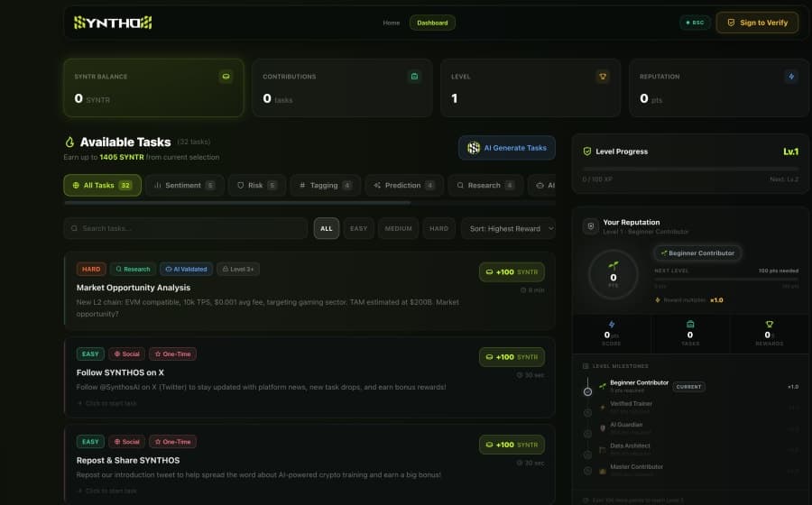Click Social tag on Follow SYNTHOS card
The height and width of the screenshot is (505, 812).
[x=126, y=353]
